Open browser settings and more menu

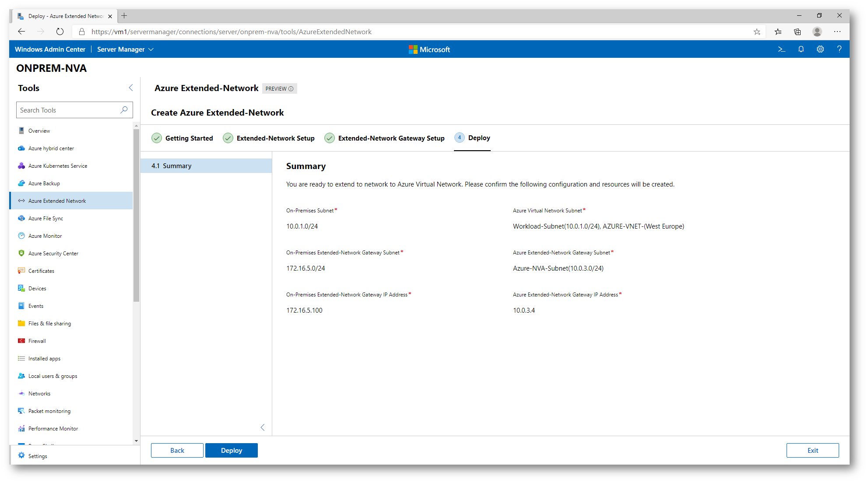pos(837,32)
